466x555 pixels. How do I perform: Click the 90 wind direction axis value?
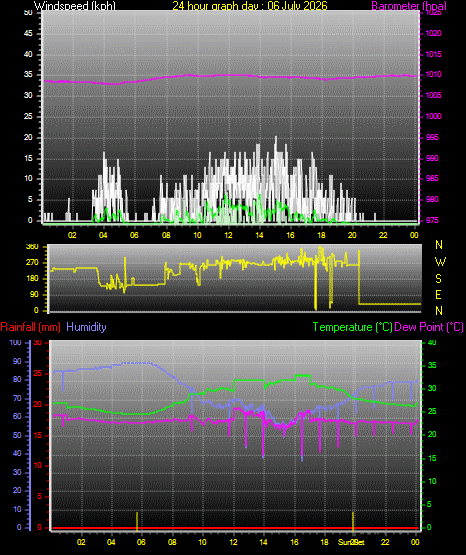click(34, 294)
